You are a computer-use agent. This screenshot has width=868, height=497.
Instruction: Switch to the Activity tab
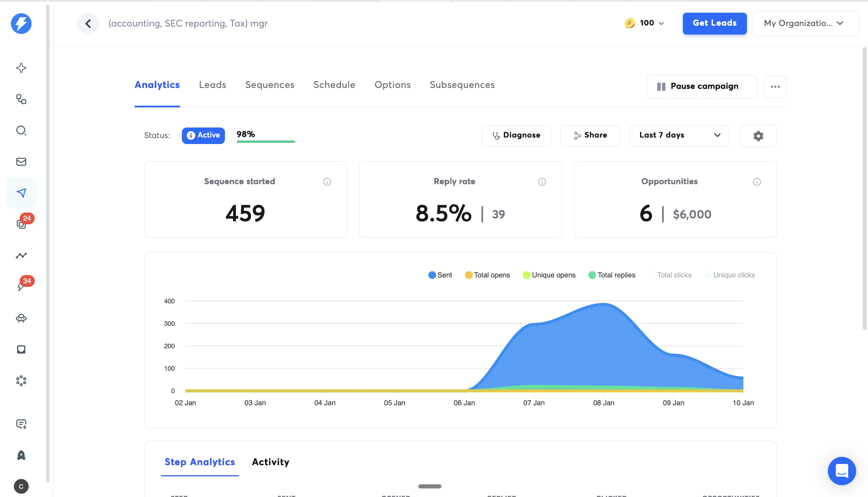pyautogui.click(x=270, y=462)
